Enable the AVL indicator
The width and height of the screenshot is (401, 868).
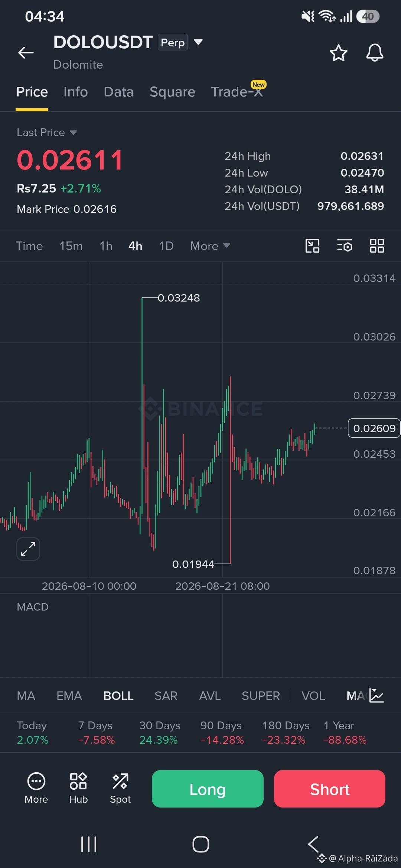[210, 696]
